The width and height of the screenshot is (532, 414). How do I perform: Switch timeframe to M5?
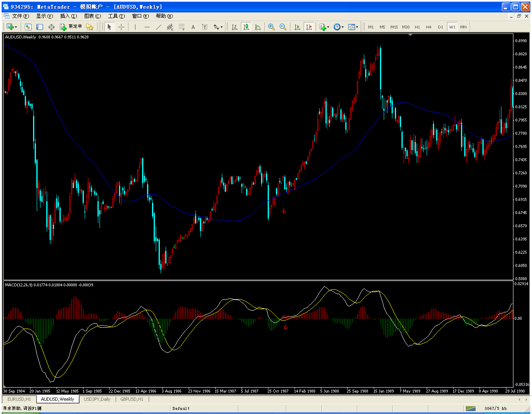(382, 27)
